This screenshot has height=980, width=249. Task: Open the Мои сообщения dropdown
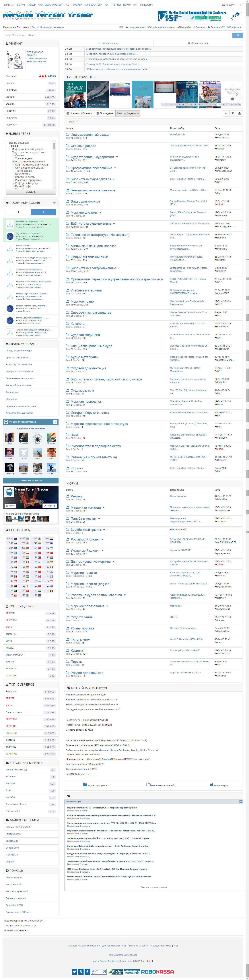coord(128,113)
